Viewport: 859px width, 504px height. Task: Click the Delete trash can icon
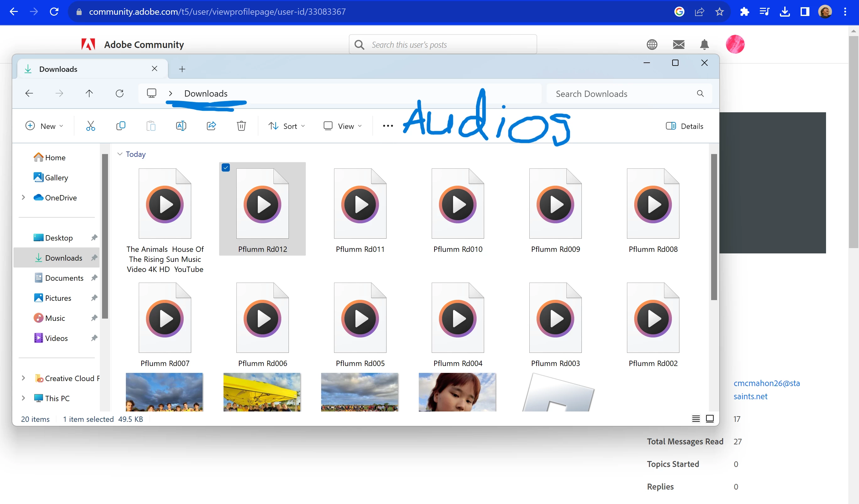click(241, 126)
